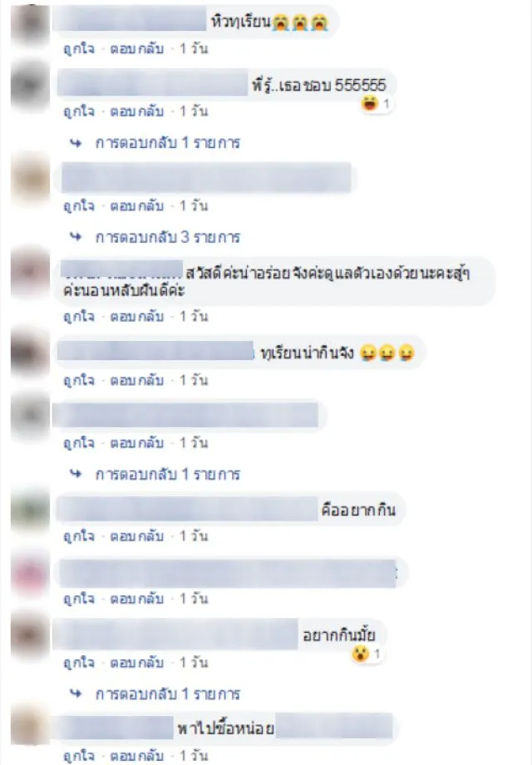Image resolution: width=532 pixels, height=765 pixels.
Task: Open the avatar beside ทุเรียนน่ากินจัง
Action: pos(30,353)
